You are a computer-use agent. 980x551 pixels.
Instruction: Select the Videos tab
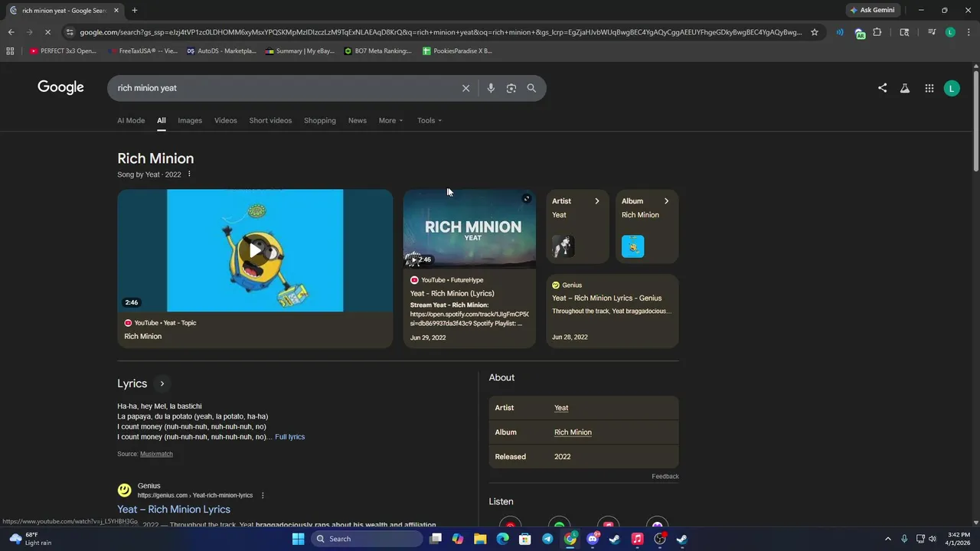(225, 120)
